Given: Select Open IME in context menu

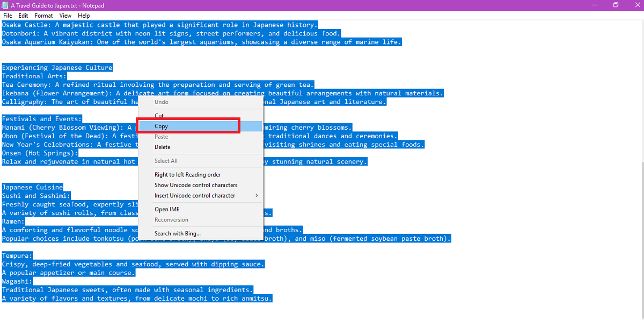Looking at the screenshot, I should (167, 210).
